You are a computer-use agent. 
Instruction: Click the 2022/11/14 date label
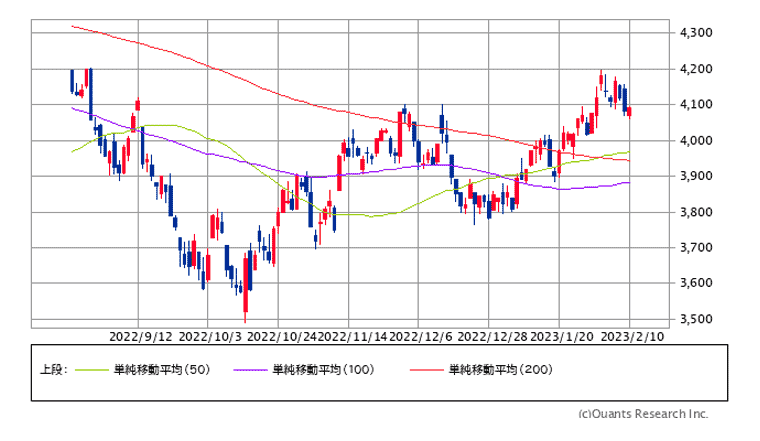351,337
